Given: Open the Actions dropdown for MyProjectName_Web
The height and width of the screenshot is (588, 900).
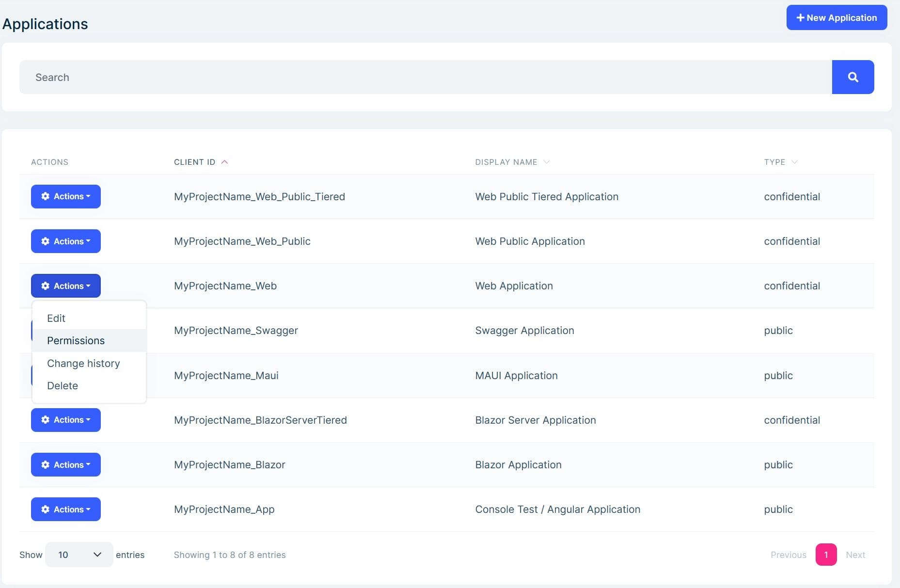Looking at the screenshot, I should [65, 286].
